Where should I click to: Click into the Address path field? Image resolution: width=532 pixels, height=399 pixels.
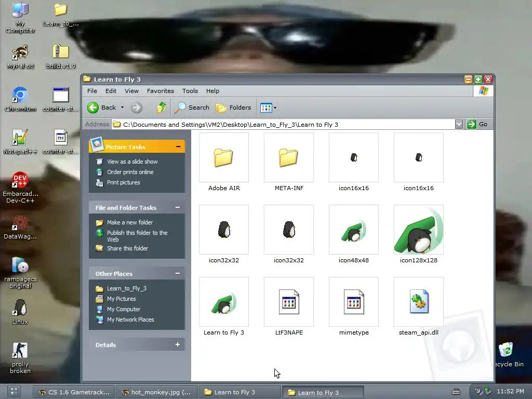tap(283, 125)
